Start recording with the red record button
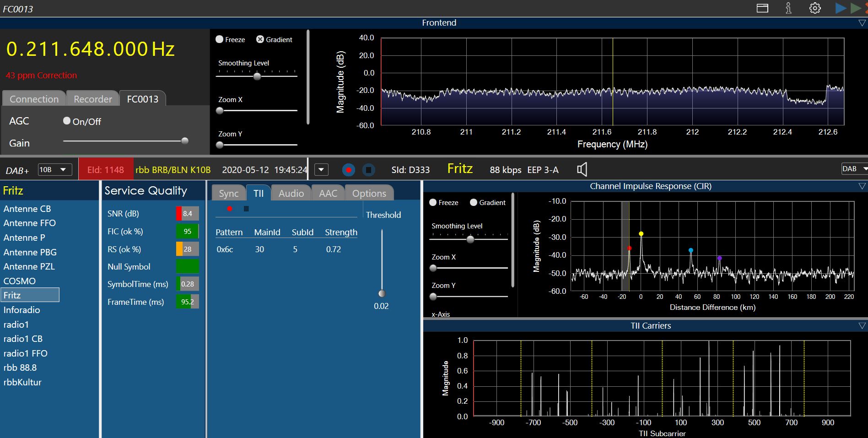 349,170
